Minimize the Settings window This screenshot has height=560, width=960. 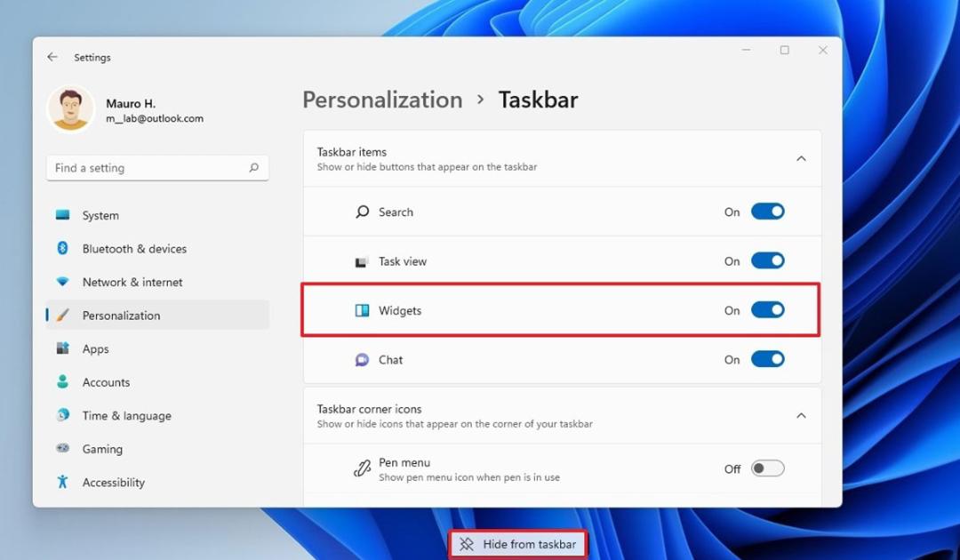coord(747,50)
